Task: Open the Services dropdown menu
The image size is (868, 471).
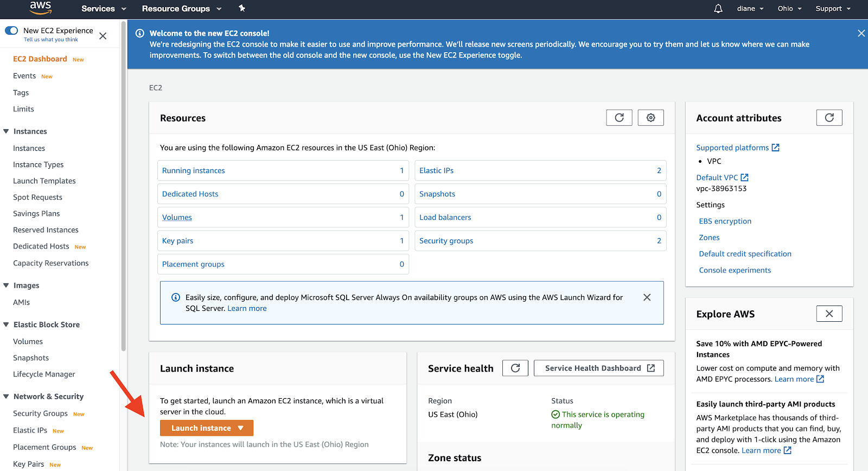Action: coord(104,9)
